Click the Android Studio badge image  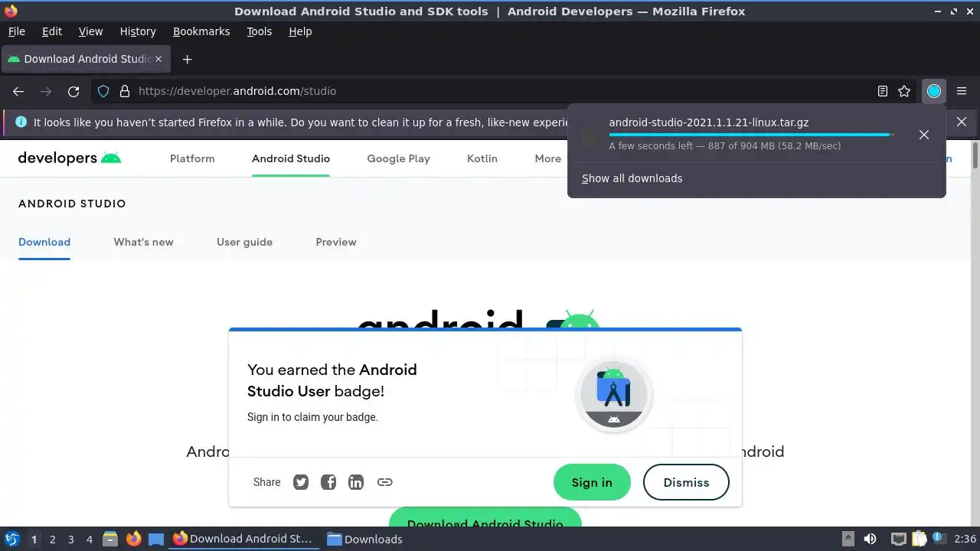click(613, 395)
